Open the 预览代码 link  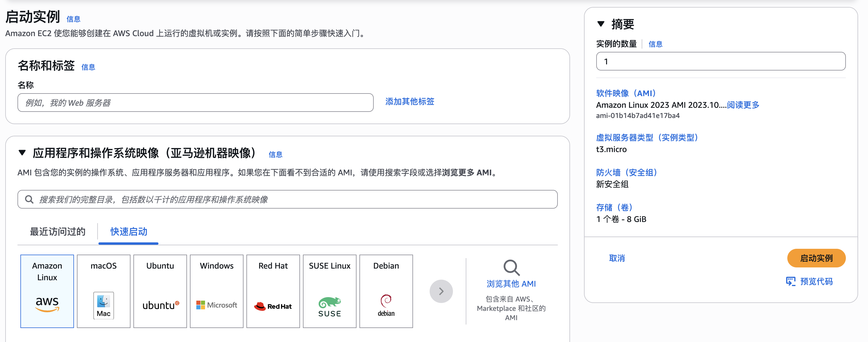[816, 281]
